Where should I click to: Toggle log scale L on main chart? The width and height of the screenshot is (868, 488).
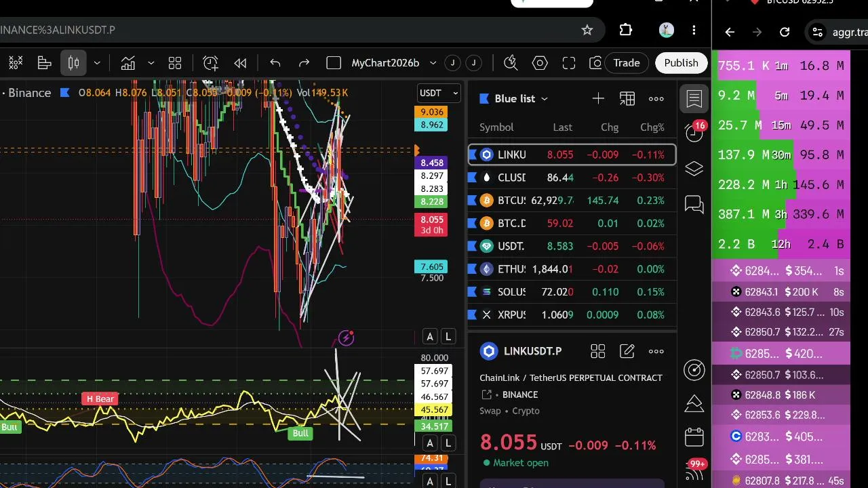coord(448,337)
